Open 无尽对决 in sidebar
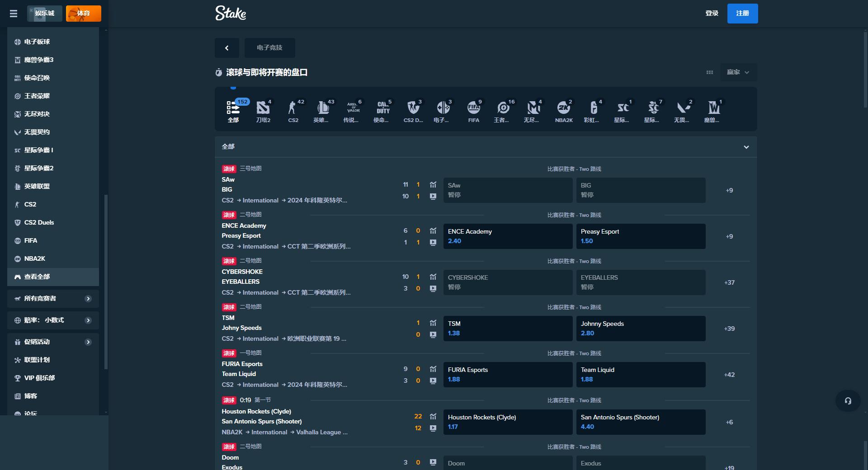 (53, 114)
